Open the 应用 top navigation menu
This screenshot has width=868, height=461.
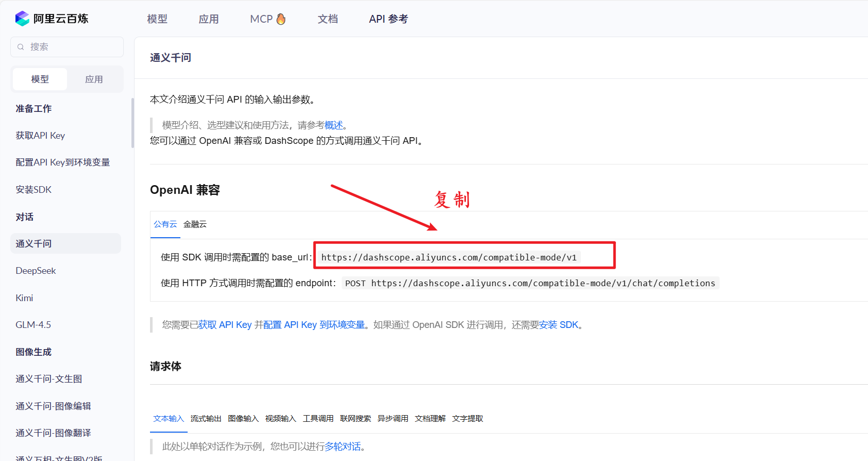209,19
